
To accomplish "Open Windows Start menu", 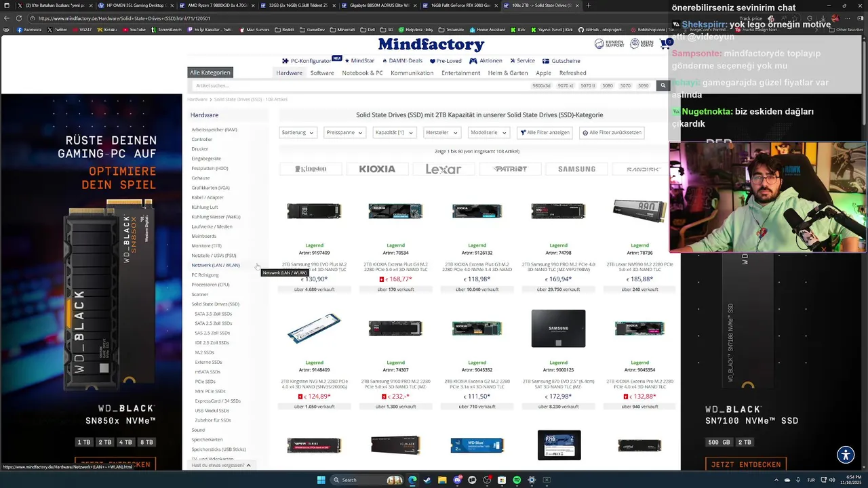I will point(321,480).
